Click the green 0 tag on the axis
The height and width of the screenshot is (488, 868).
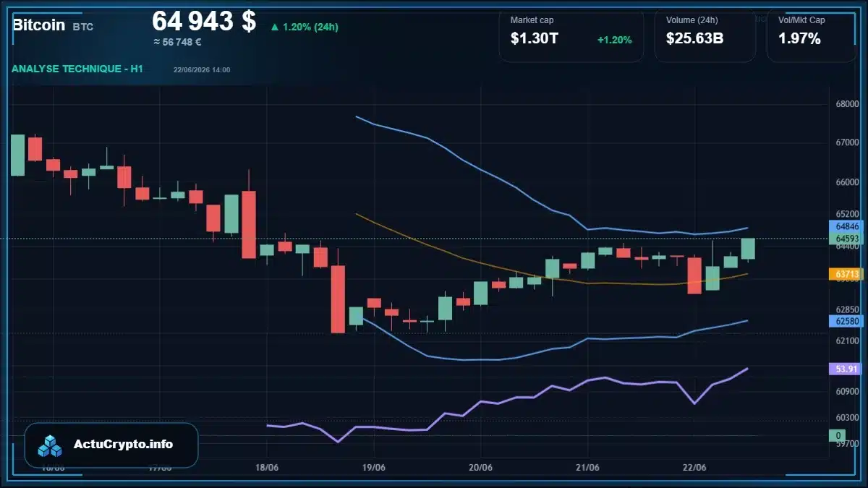(x=838, y=435)
